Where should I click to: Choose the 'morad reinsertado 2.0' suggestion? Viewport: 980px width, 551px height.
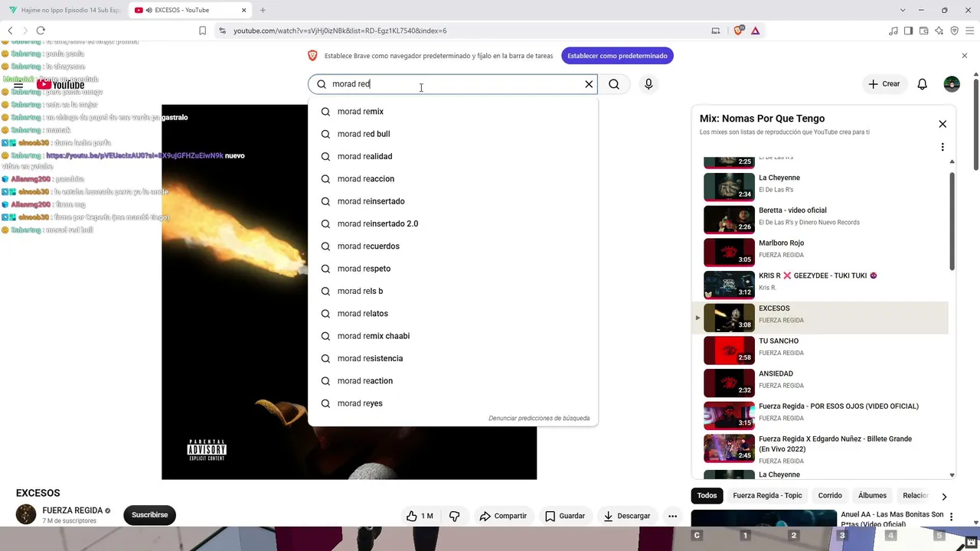(452, 223)
